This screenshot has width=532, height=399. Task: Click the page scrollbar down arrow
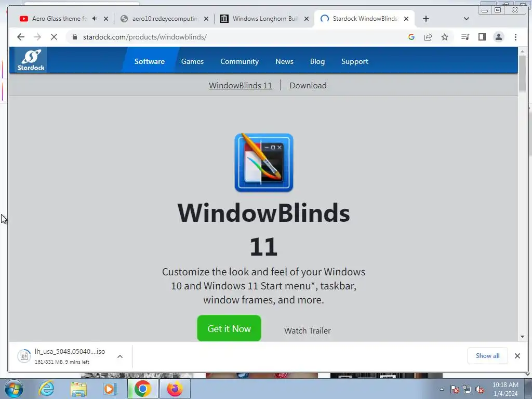tap(522, 337)
